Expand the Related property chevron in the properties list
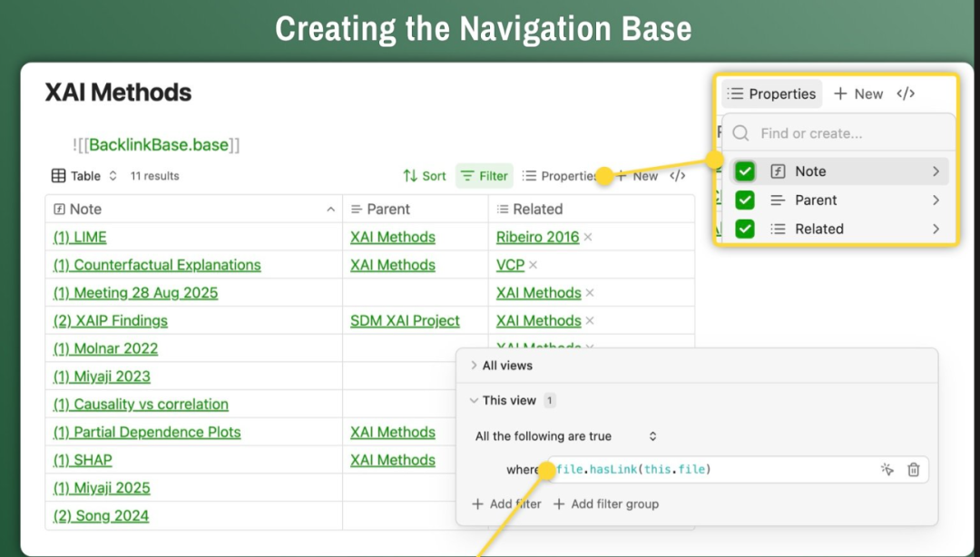 [x=936, y=229]
